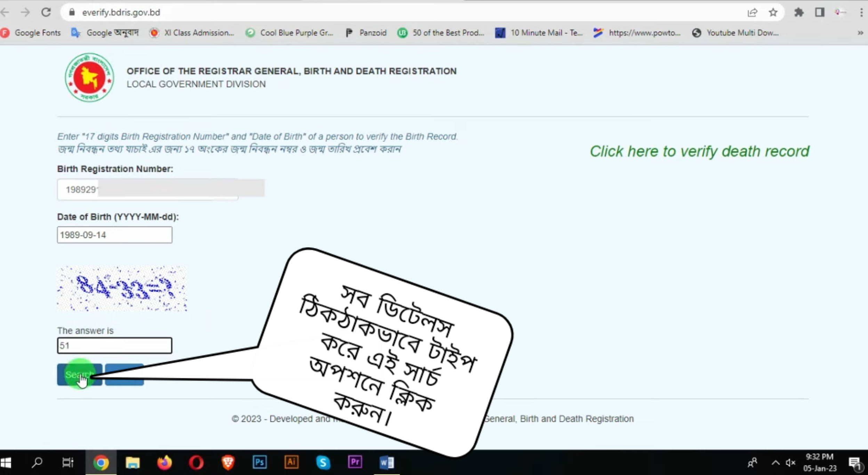868x475 pixels.
Task: Mute audio via the speaker tray icon
Action: point(790,462)
